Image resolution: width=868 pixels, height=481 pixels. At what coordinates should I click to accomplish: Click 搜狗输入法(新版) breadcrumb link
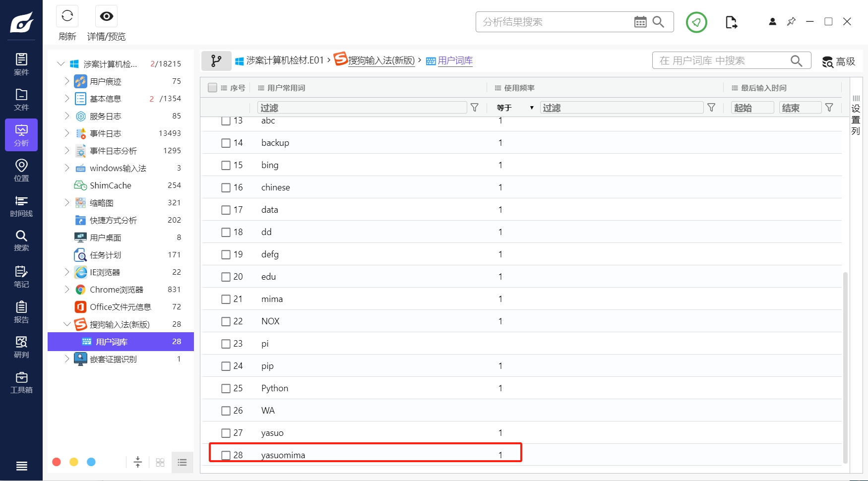(x=381, y=60)
